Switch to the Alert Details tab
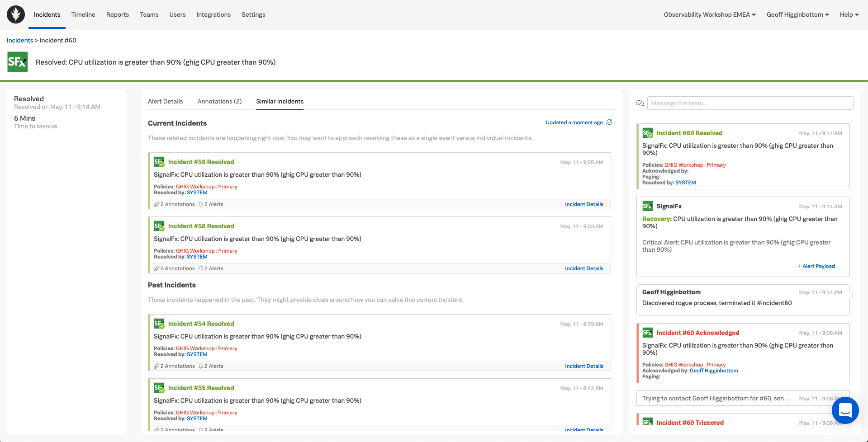 pyautogui.click(x=165, y=101)
